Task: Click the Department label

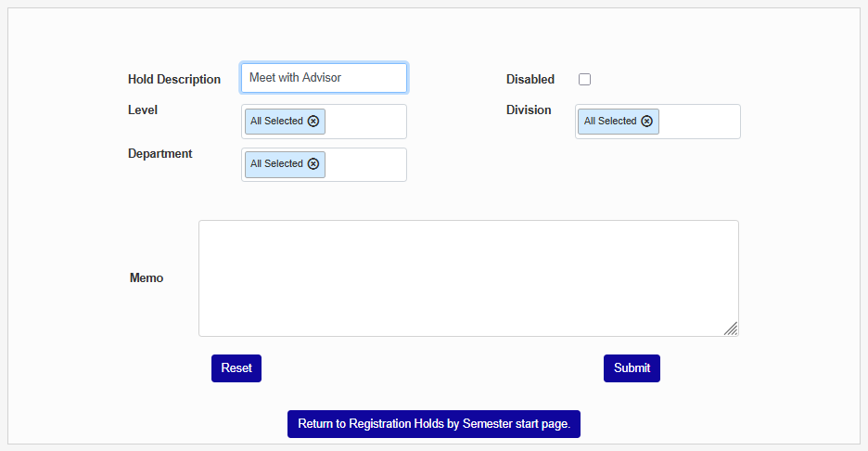Action: click(x=160, y=154)
